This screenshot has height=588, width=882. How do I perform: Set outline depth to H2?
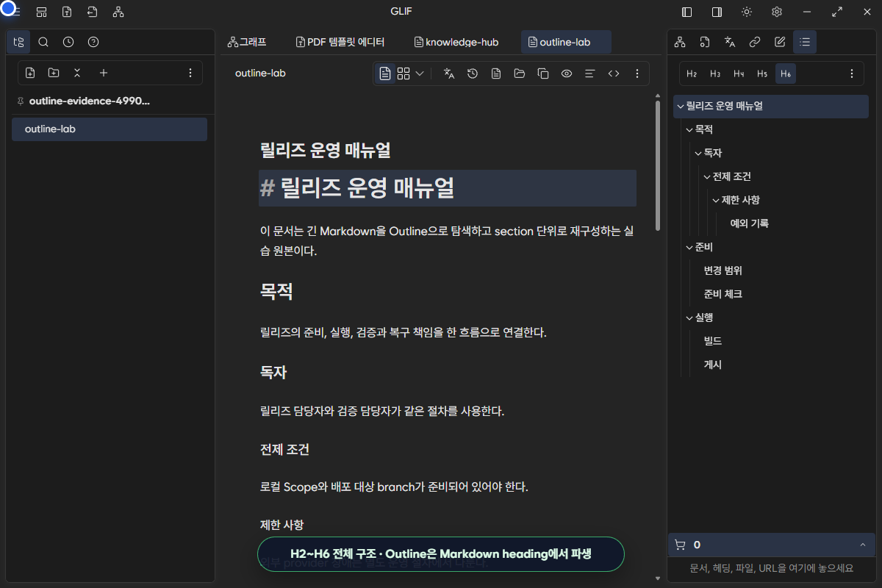coord(692,73)
